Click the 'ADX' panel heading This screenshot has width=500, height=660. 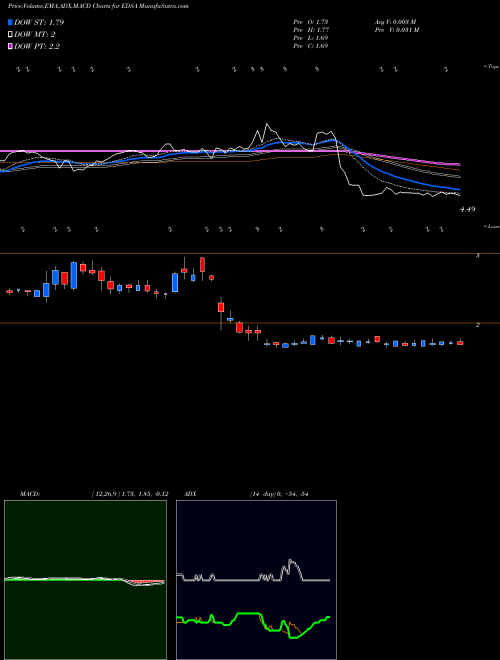click(191, 494)
